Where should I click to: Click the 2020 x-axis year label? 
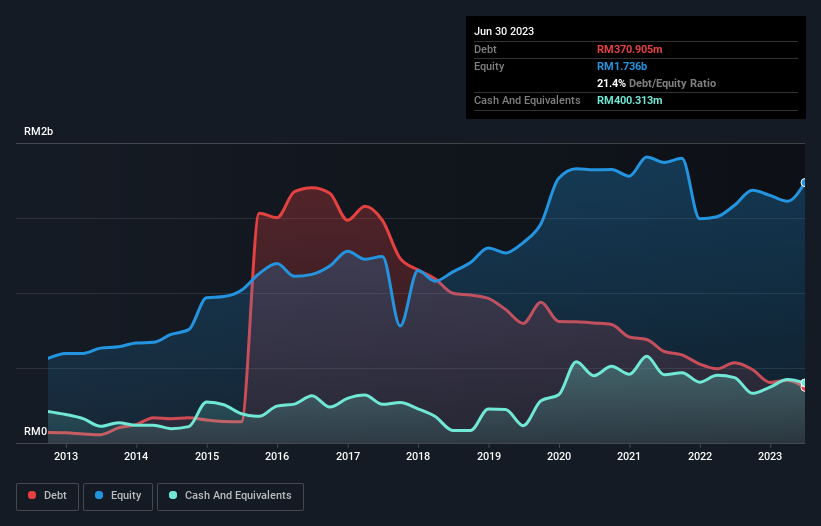(559, 456)
